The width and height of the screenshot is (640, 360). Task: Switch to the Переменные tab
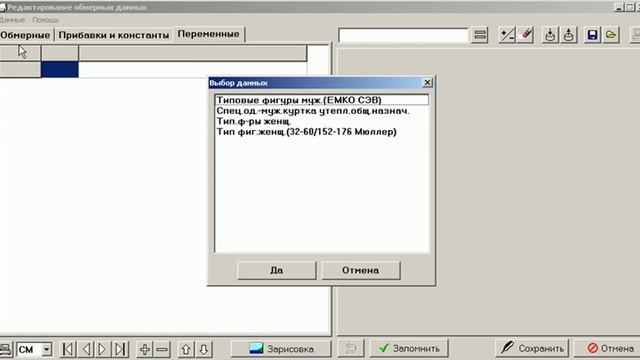coord(209,34)
